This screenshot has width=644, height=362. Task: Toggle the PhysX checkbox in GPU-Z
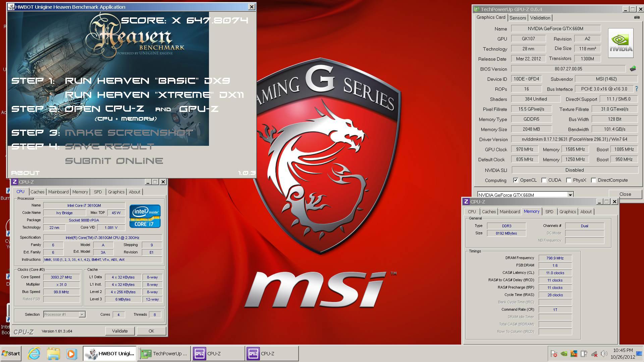click(569, 180)
